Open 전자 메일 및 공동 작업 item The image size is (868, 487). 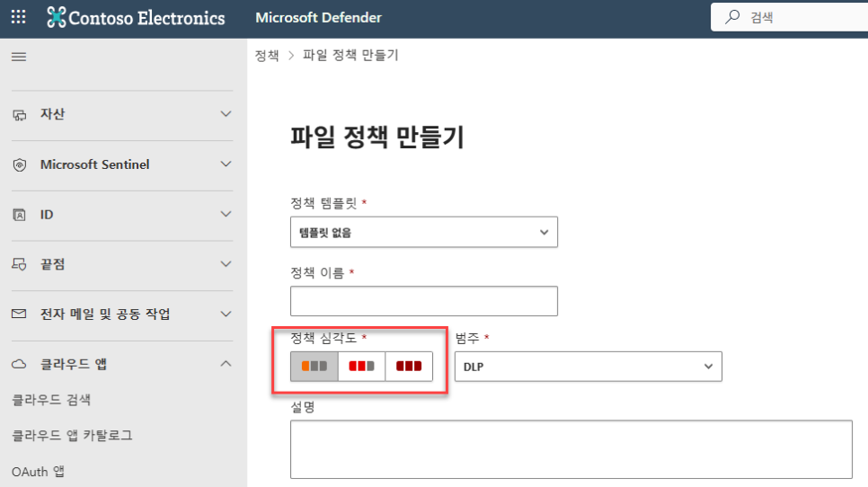122,314
